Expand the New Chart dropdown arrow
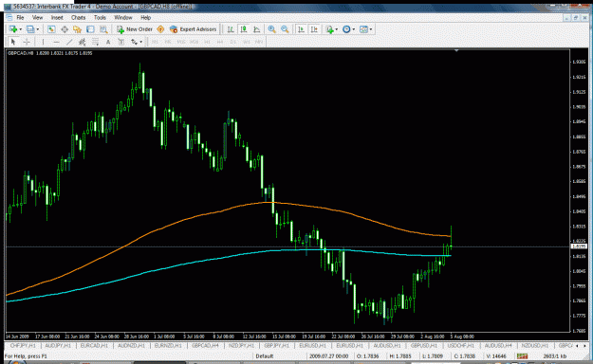This screenshot has height=364, width=593. (21, 29)
